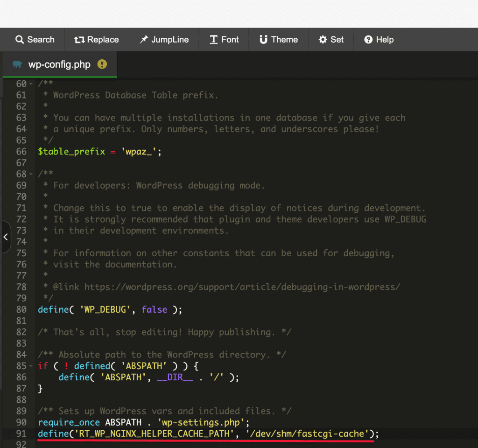Click the closing brace on line 87
478x448 pixels.
[x=40, y=388]
